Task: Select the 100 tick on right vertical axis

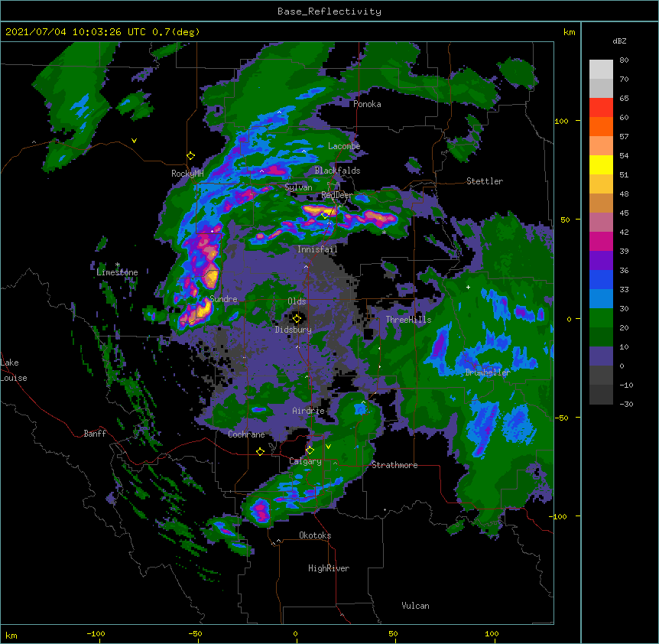Action: point(561,121)
